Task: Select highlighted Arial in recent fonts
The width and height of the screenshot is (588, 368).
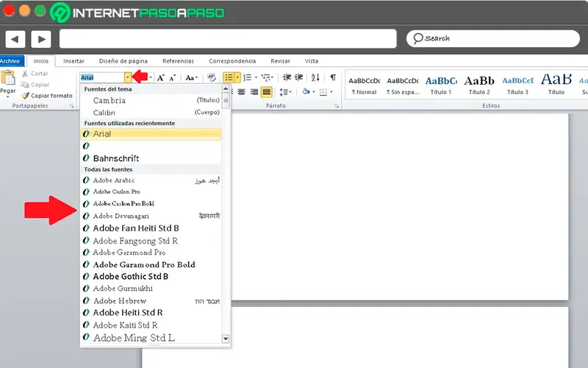Action: tap(151, 134)
